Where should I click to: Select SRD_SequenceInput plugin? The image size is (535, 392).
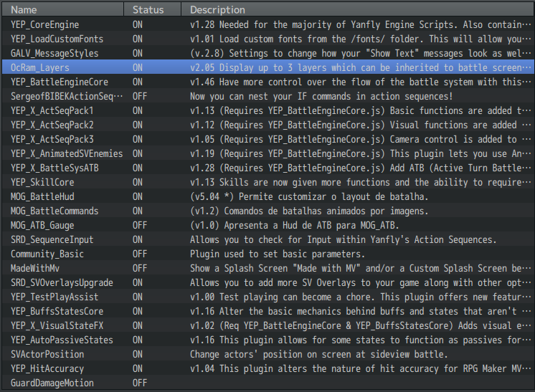(52, 239)
